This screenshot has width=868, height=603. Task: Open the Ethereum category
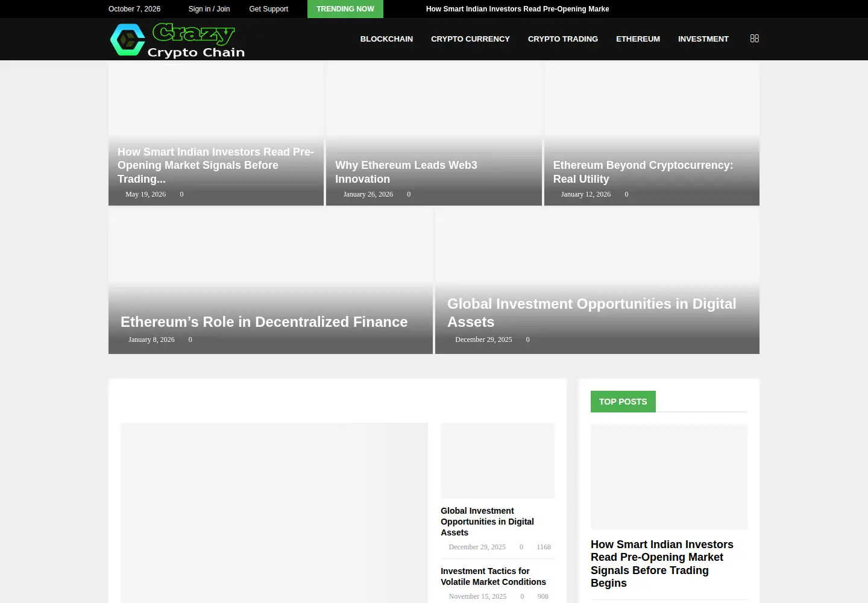coord(638,39)
